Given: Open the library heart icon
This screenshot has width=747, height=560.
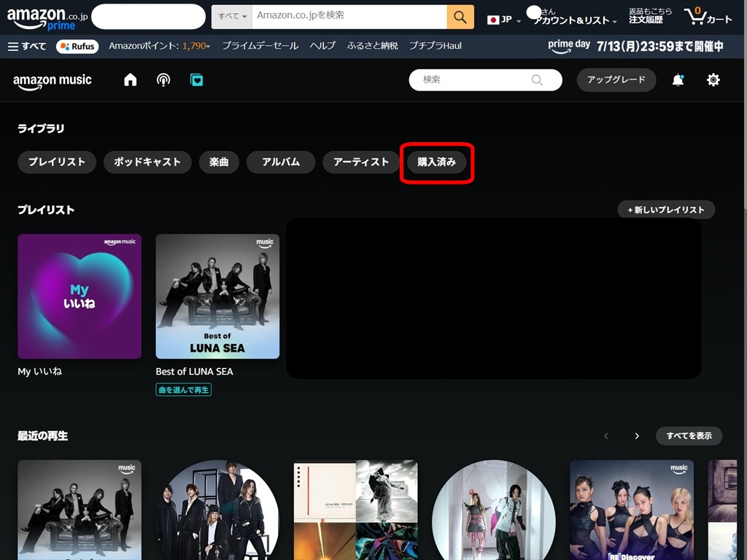Looking at the screenshot, I should click(196, 79).
